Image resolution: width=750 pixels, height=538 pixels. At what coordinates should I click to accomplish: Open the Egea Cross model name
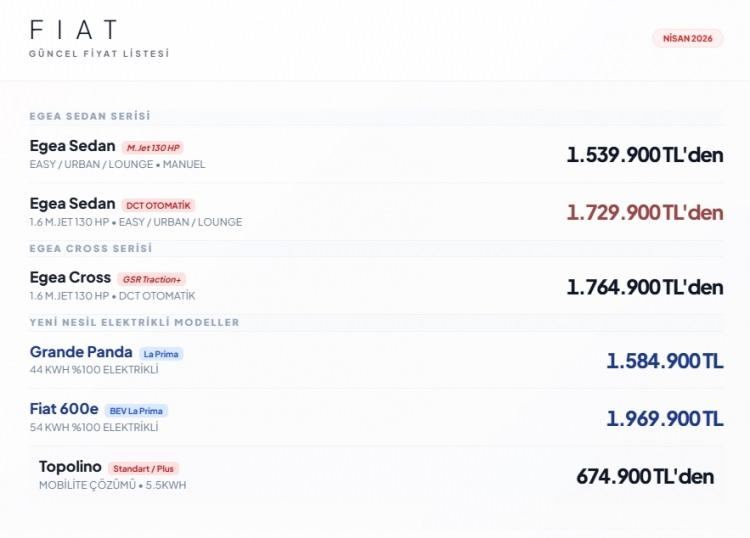click(70, 278)
